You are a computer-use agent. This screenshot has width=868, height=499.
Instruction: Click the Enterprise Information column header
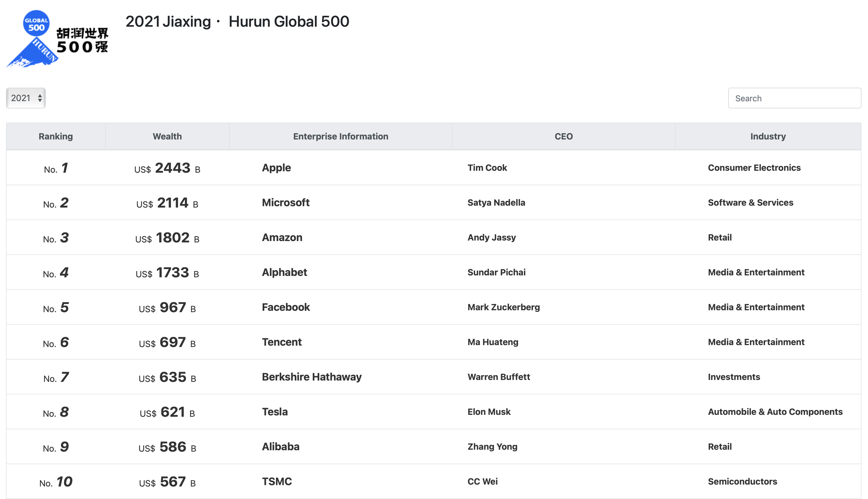click(x=340, y=136)
